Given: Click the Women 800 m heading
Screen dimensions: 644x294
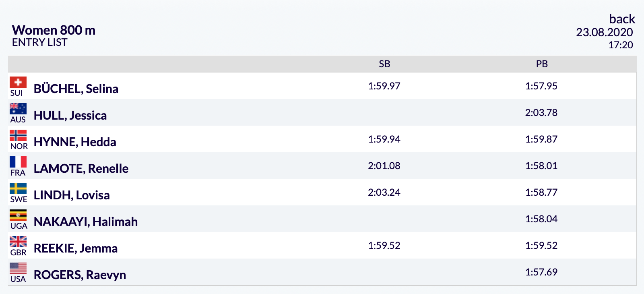Looking at the screenshot, I should tap(54, 30).
